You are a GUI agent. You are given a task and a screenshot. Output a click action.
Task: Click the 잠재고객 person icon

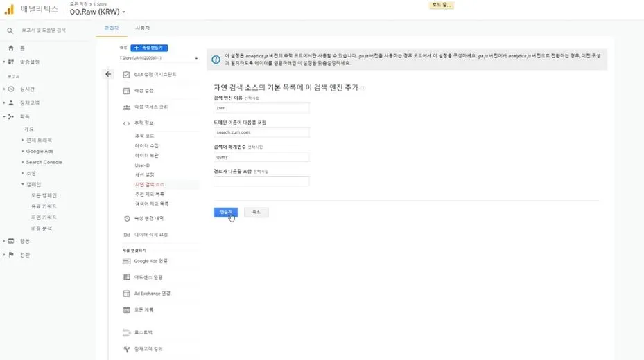click(11, 102)
